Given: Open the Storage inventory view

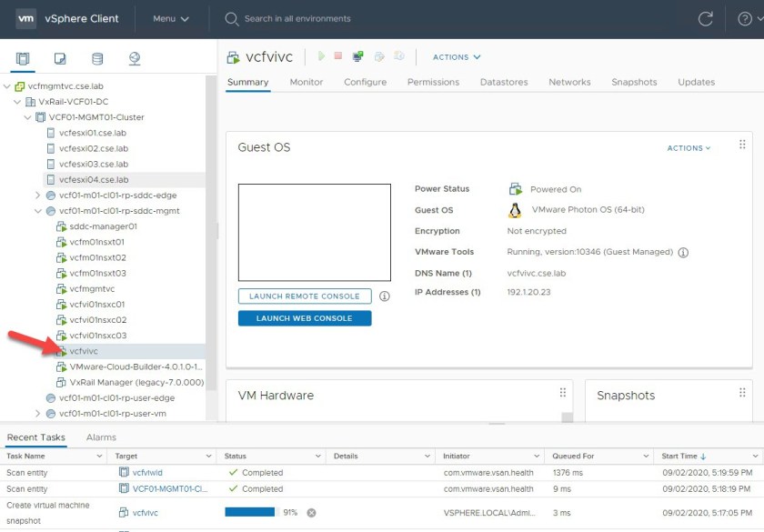Looking at the screenshot, I should click(x=97, y=59).
